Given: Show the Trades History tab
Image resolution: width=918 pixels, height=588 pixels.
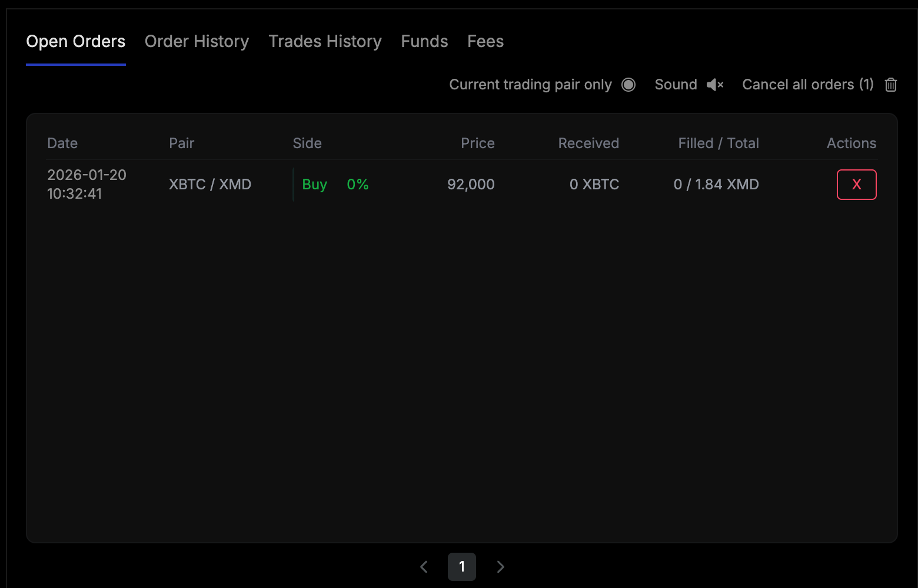Looking at the screenshot, I should click(325, 42).
